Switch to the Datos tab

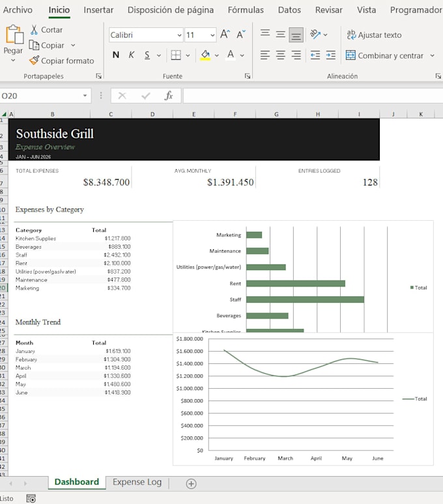coord(289,10)
